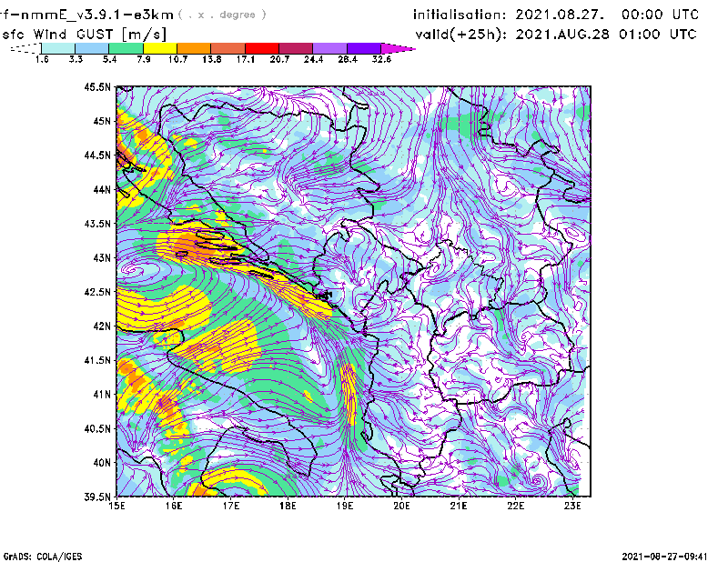
Task: Click the light cyan 1.6–3.3 legend swatch
Action: click(58, 48)
